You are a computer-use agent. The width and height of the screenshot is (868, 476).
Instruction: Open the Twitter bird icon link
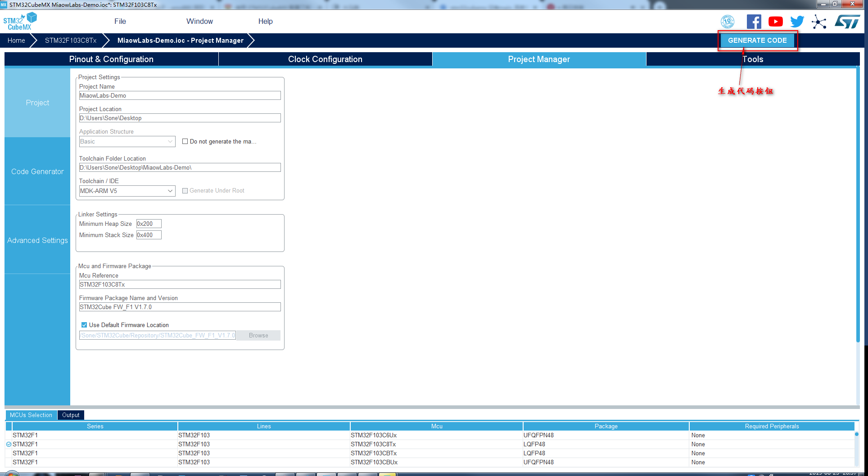[797, 22]
